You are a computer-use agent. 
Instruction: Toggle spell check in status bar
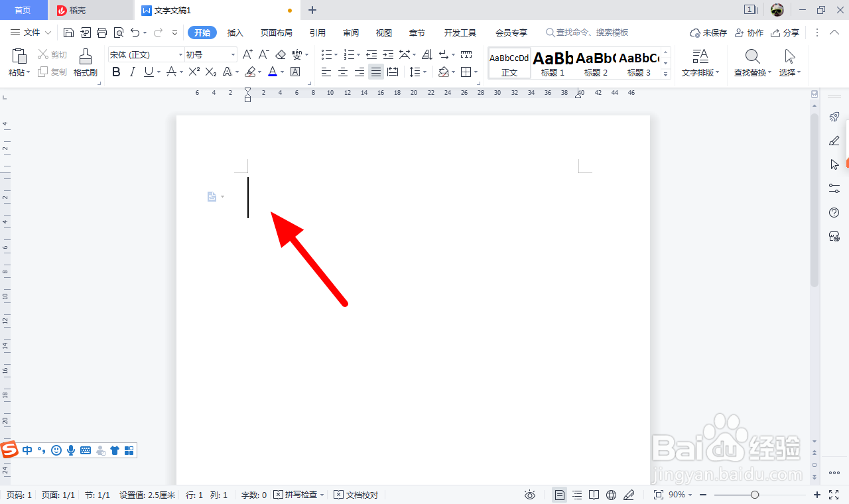pos(299,495)
